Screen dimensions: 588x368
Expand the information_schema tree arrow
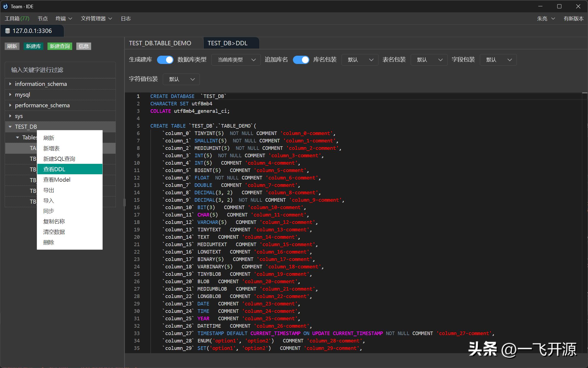click(x=10, y=84)
